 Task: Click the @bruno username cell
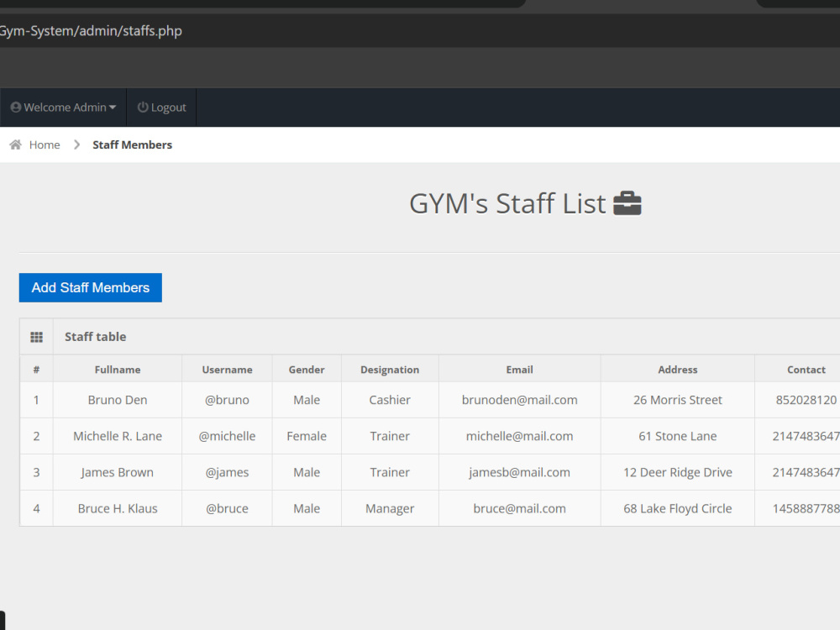[x=227, y=400]
